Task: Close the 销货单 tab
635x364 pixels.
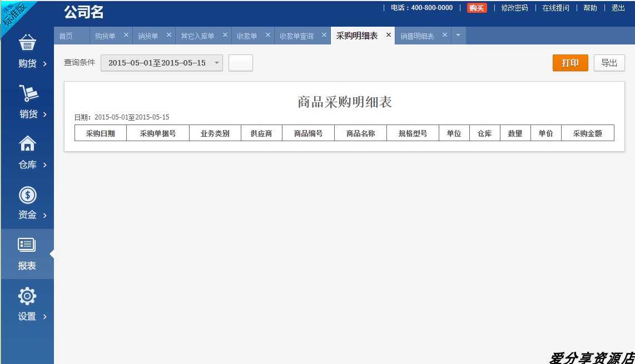Action: tap(169, 35)
